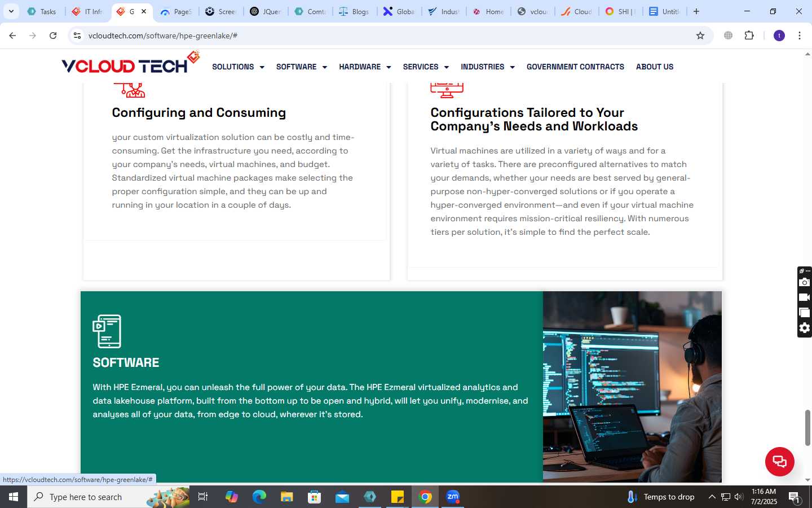Switch to the Tasks tab
812x508 pixels.
point(42,11)
